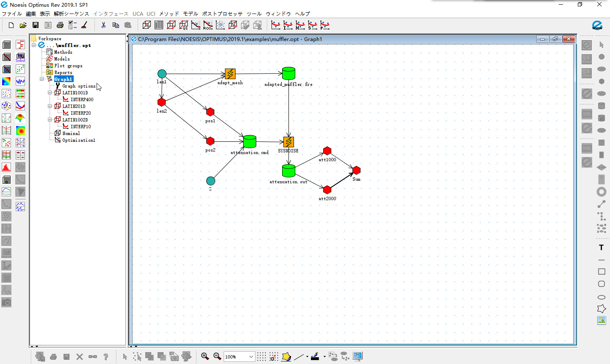This screenshot has width=610, height=364.
Task: Open the 100% zoom level combo box
Action: click(x=239, y=356)
